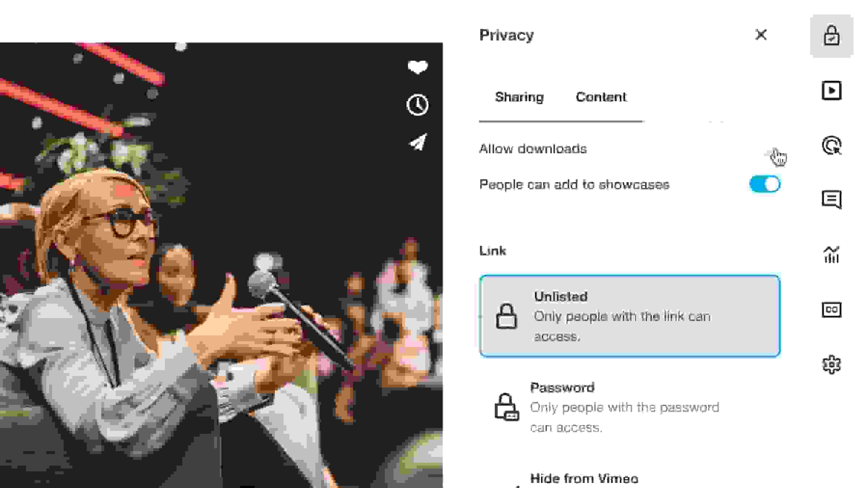This screenshot has height=488, width=868.
Task: Open the closed captions CC sidebar icon
Action: (831, 310)
